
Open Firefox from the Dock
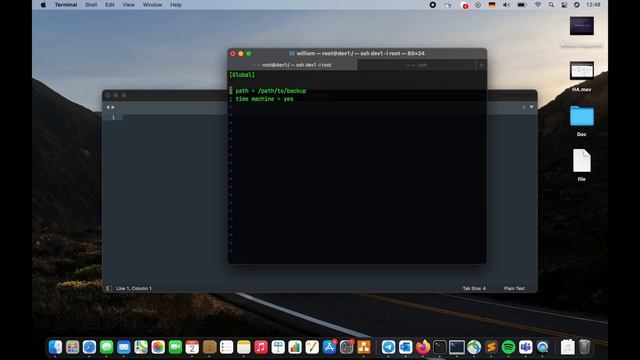tap(423, 347)
